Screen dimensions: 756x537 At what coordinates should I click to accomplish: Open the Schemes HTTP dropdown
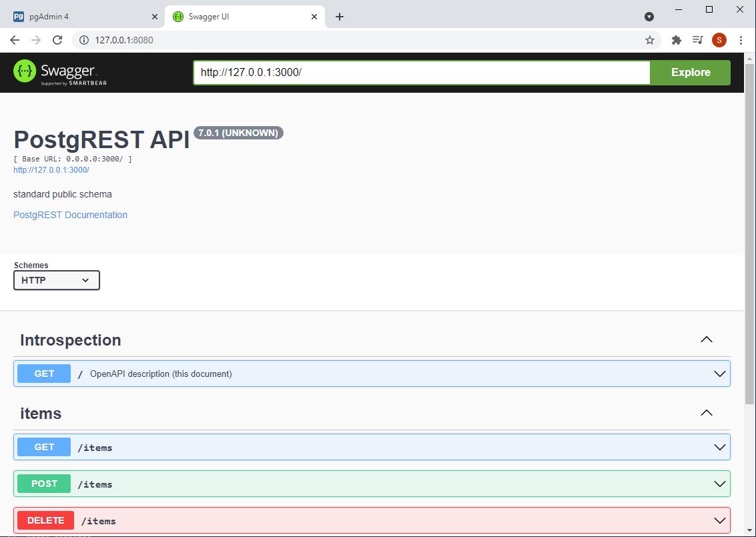point(56,280)
